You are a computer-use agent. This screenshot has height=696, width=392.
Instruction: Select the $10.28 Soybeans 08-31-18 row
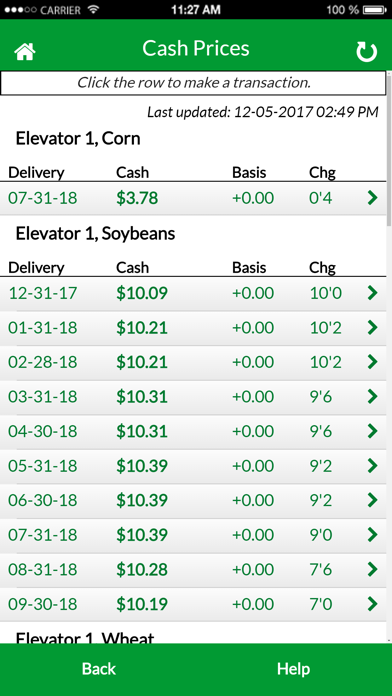193,569
